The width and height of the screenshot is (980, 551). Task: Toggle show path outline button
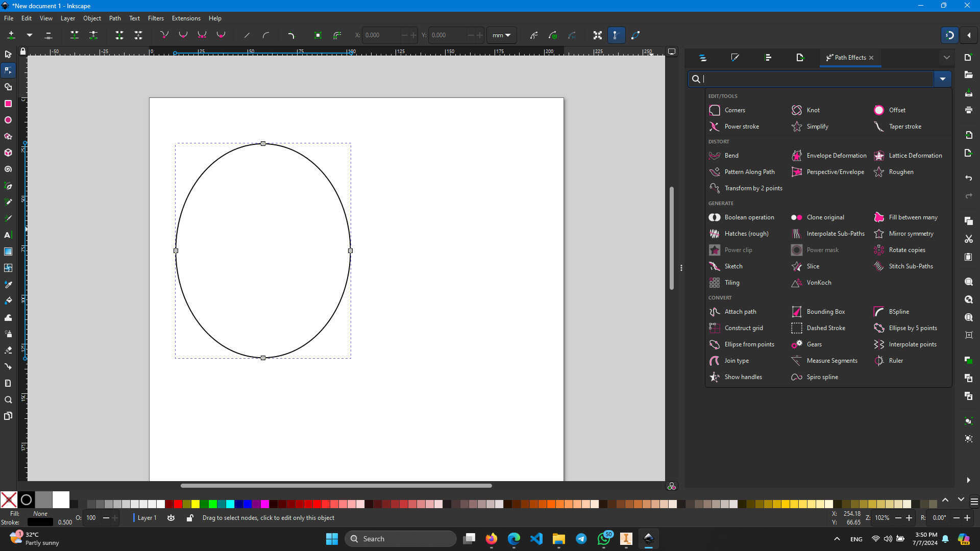[635, 35]
